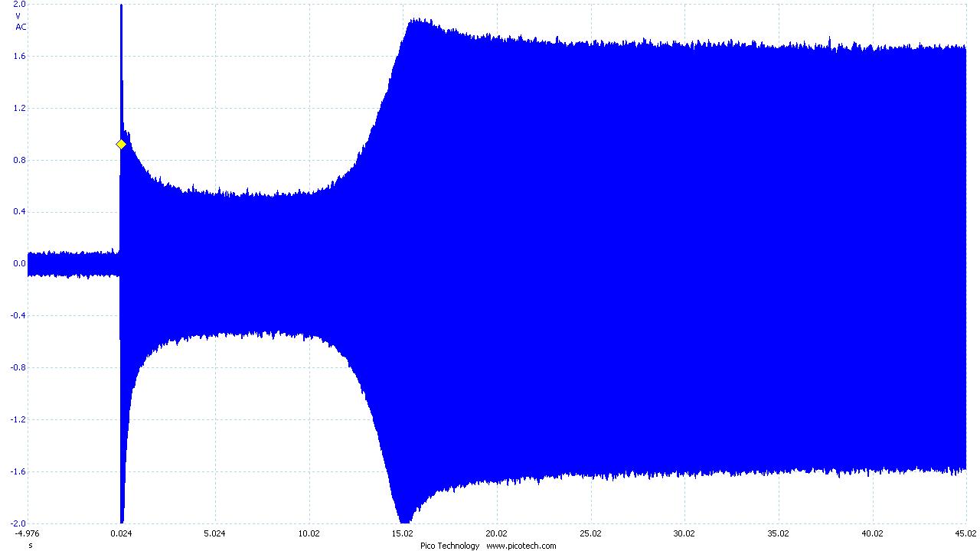Screen dimensions: 980x551
Task: Click the 0.024 time axis label
Action: point(121,533)
